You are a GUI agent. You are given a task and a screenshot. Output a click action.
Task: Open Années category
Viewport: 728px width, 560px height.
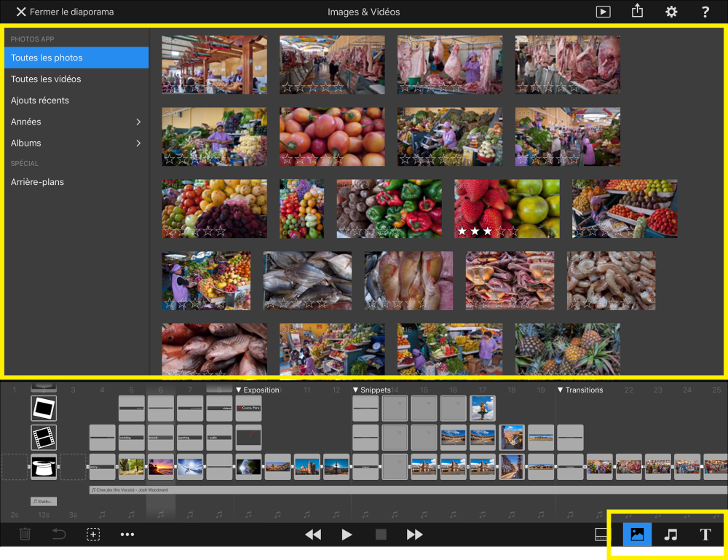click(76, 122)
